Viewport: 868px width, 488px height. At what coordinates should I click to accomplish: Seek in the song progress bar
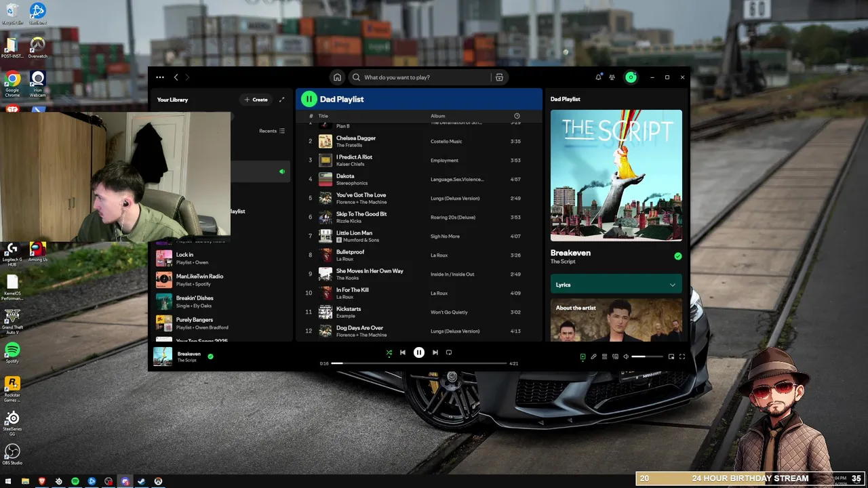[x=419, y=363]
